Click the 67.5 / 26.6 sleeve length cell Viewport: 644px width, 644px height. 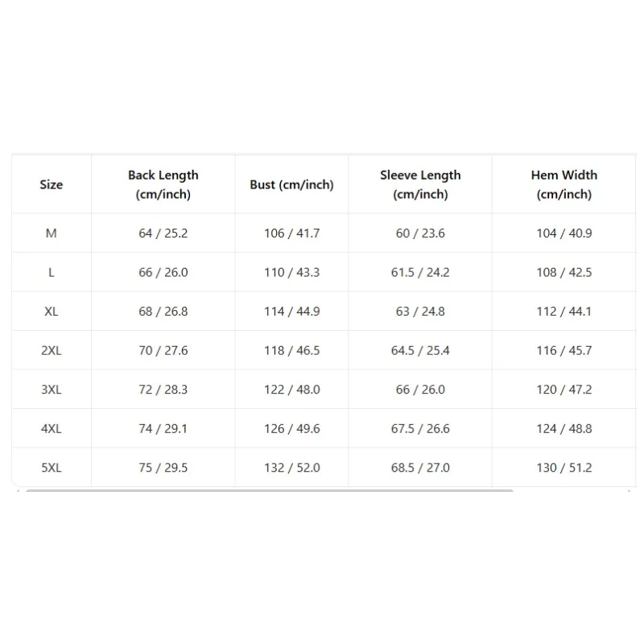click(x=420, y=428)
